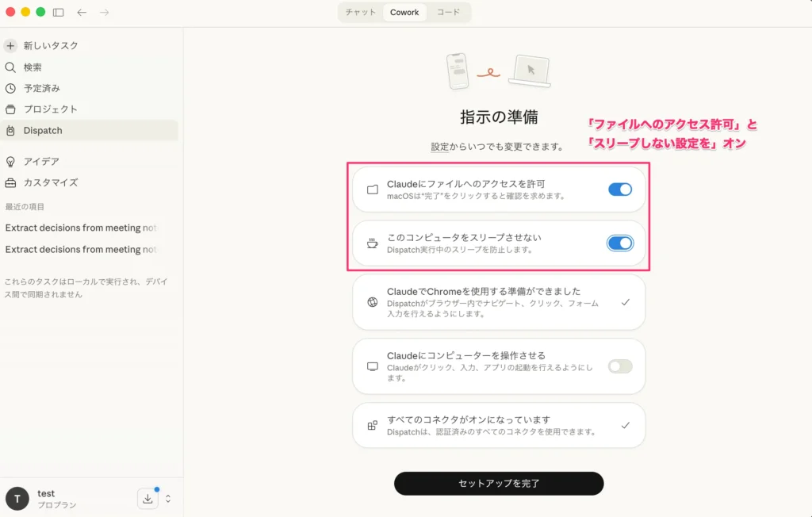Image resolution: width=812 pixels, height=517 pixels.
Task: Disable Claudeにファイルへのアクセスを許可
Action: point(619,190)
